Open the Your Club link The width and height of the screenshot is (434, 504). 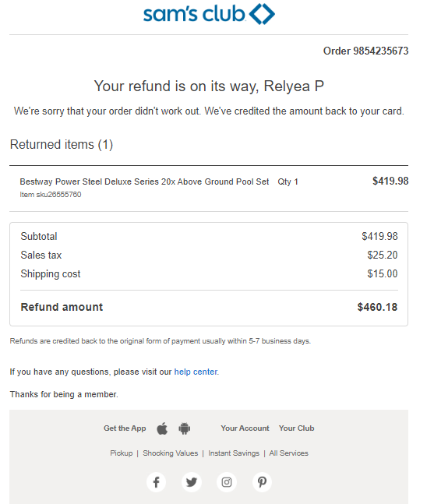click(296, 428)
